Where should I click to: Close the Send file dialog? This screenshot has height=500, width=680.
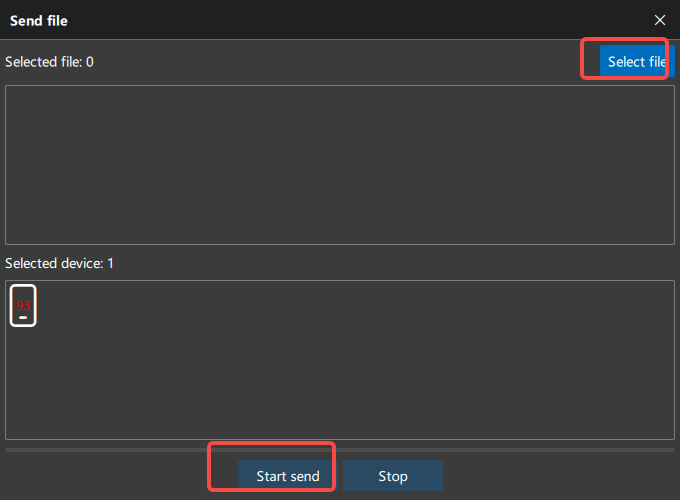[660, 20]
